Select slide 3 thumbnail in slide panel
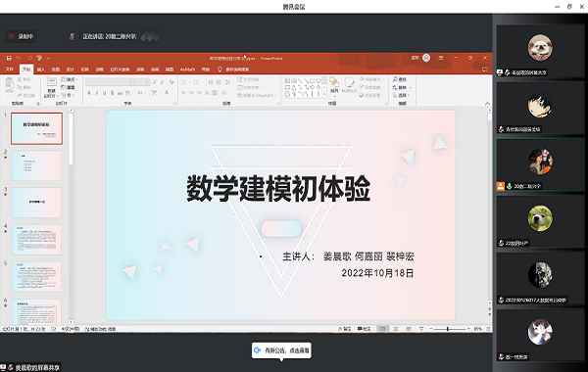The image size is (588, 372). (37, 203)
